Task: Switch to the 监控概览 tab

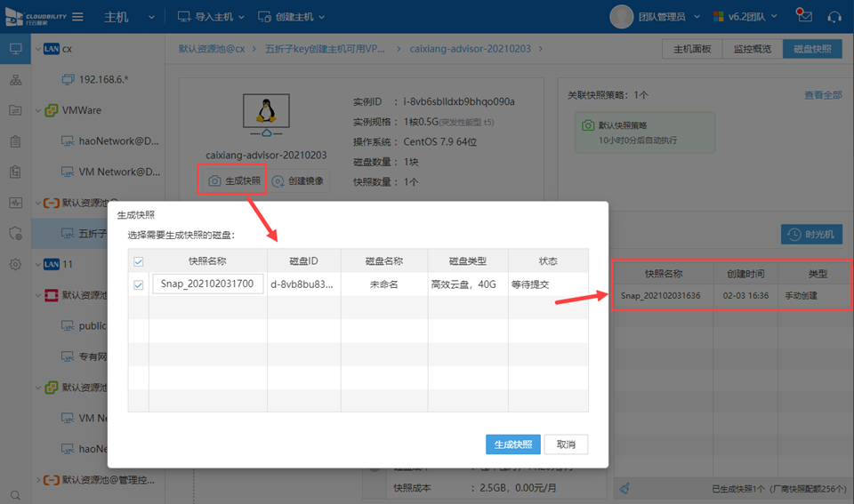Action: [x=752, y=49]
